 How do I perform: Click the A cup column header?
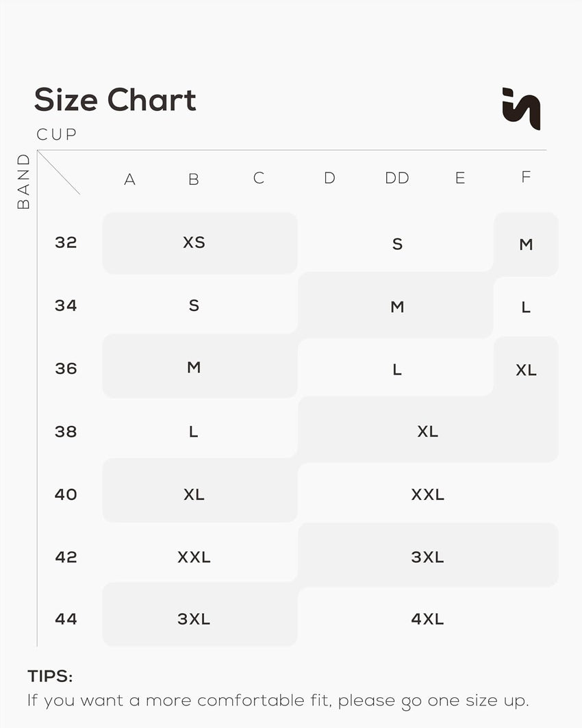pyautogui.click(x=129, y=179)
